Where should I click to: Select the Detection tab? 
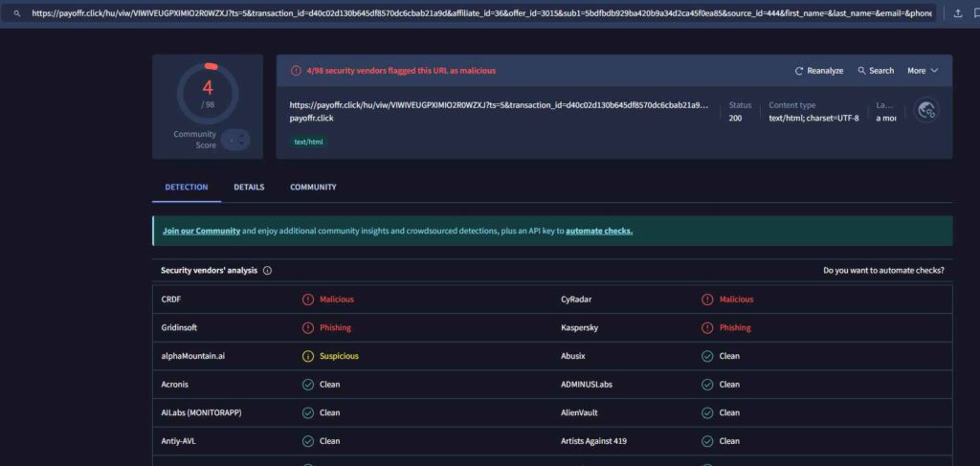(186, 188)
